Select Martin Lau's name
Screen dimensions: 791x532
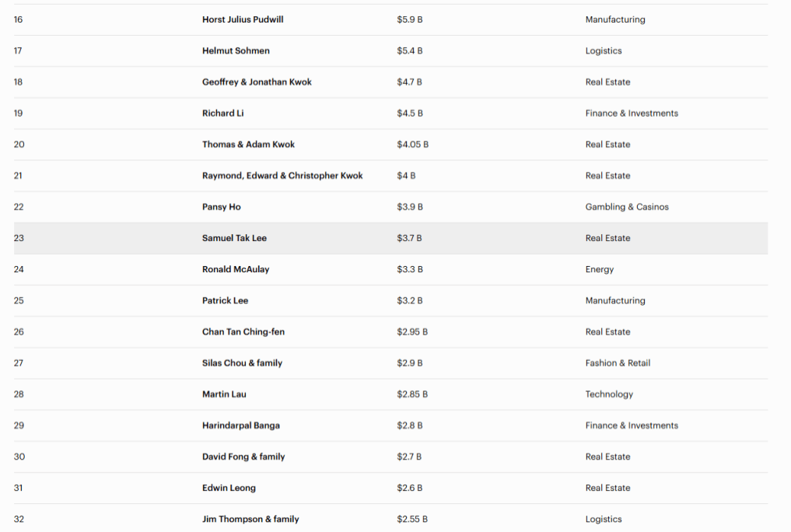pyautogui.click(x=224, y=394)
